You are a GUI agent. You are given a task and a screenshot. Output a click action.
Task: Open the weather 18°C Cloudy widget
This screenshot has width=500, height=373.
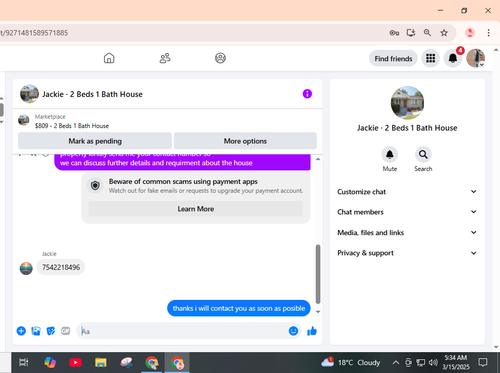[x=350, y=362]
